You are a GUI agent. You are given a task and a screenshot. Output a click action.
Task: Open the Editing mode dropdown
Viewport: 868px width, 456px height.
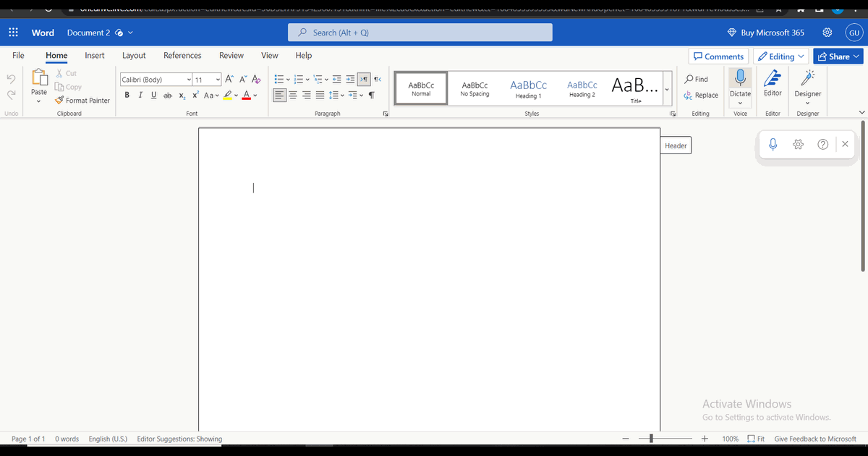(x=781, y=56)
